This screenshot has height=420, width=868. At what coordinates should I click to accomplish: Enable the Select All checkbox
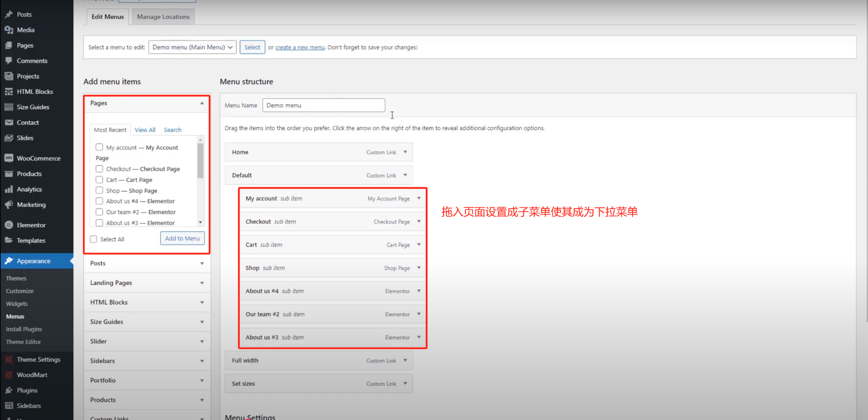93,239
